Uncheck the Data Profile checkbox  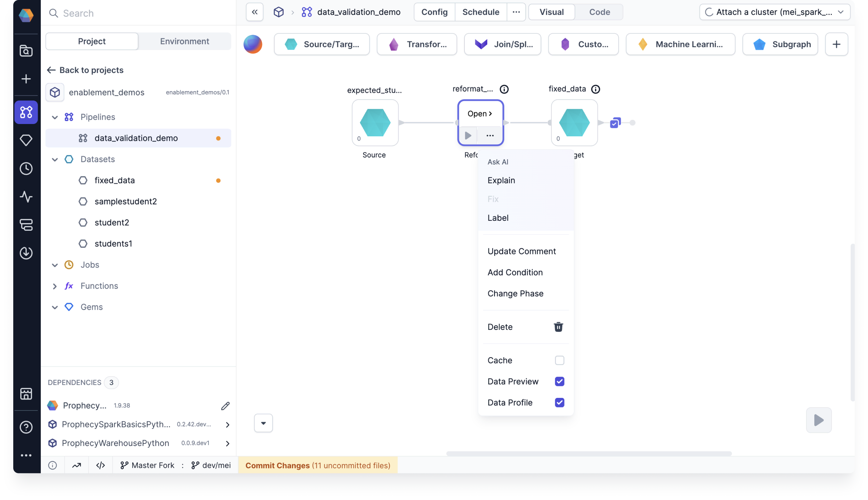click(x=560, y=403)
